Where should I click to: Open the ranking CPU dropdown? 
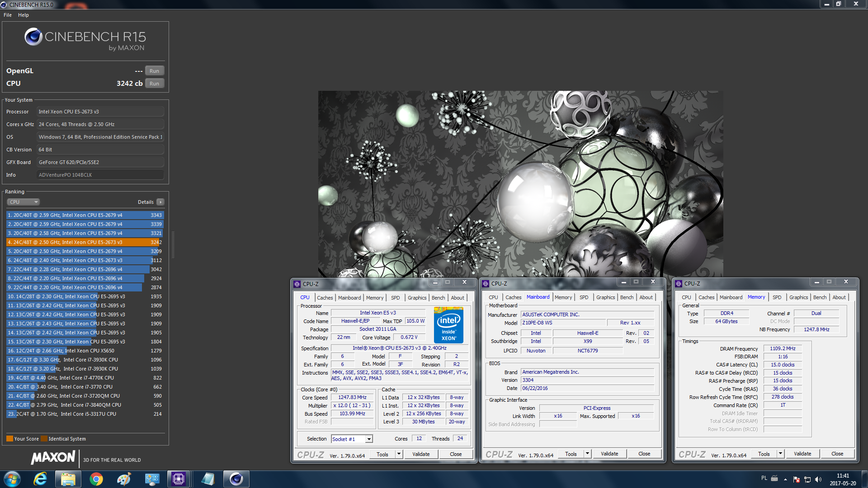coord(24,202)
